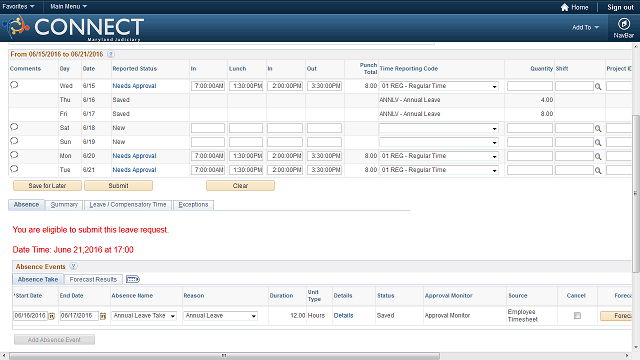Click the Save for Later button

point(47,185)
